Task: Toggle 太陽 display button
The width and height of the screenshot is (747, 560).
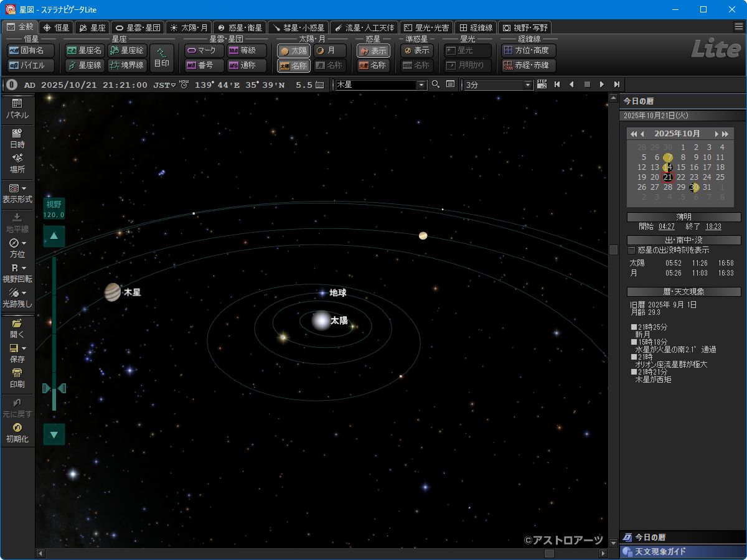Action: pos(293,51)
